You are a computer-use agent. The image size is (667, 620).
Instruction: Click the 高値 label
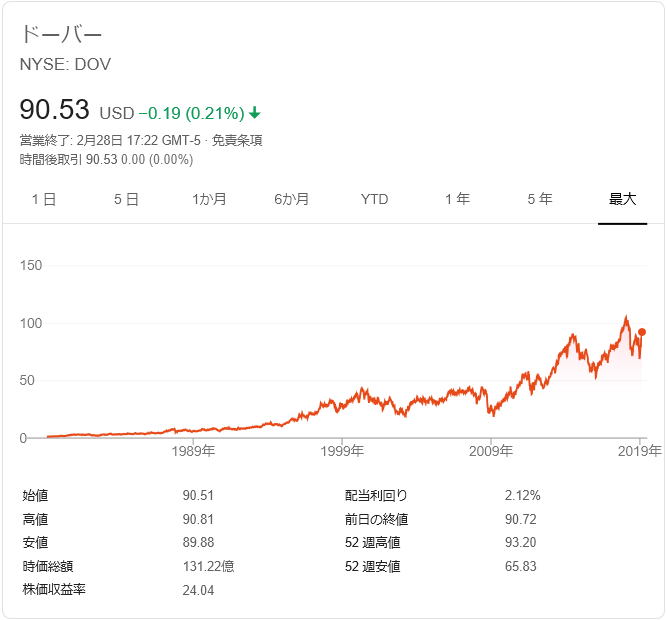pyautogui.click(x=35, y=520)
